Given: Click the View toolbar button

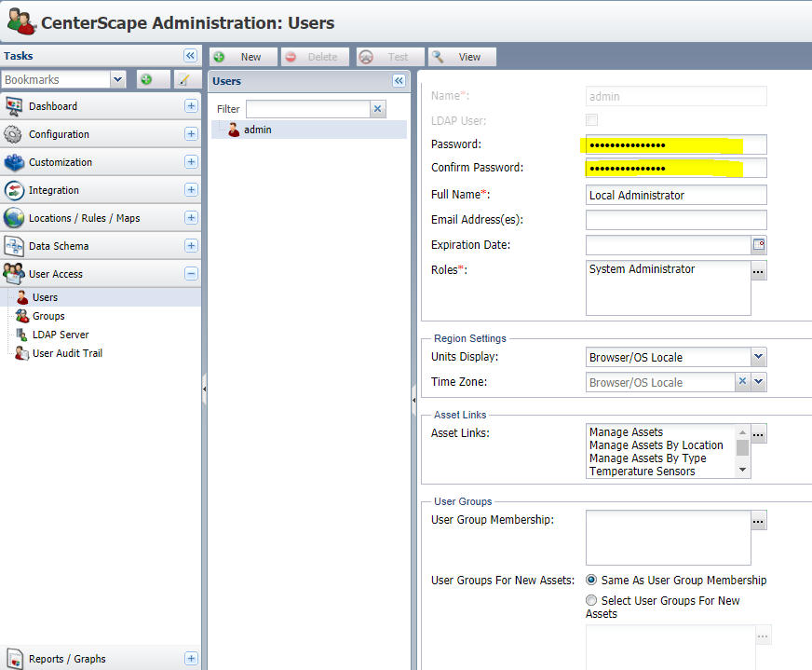Looking at the screenshot, I should click(462, 57).
